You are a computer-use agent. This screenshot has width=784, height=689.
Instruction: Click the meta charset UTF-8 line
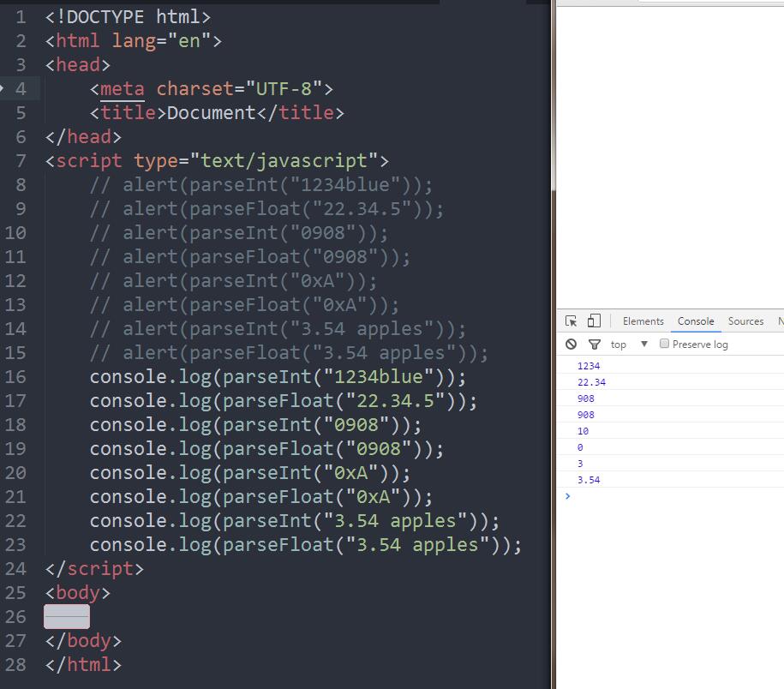(212, 88)
